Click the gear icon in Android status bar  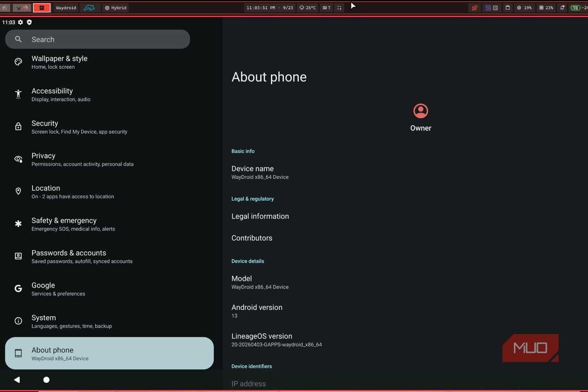[20, 22]
